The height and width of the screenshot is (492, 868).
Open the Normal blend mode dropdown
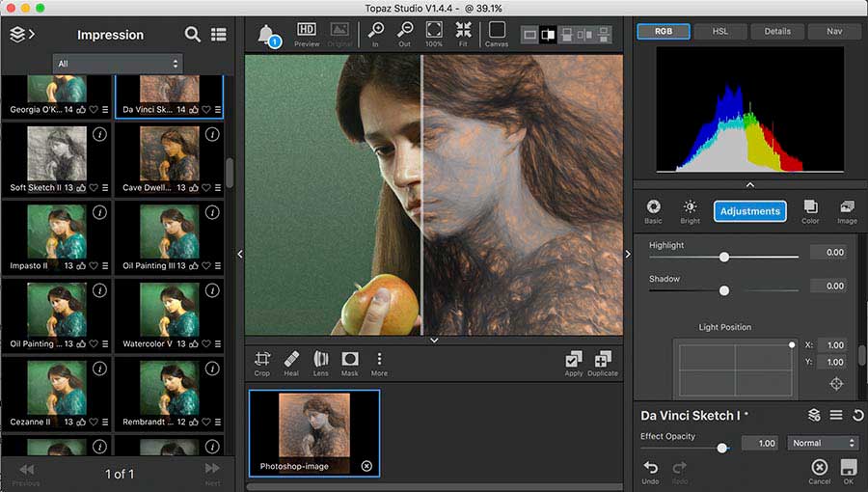pyautogui.click(x=822, y=443)
